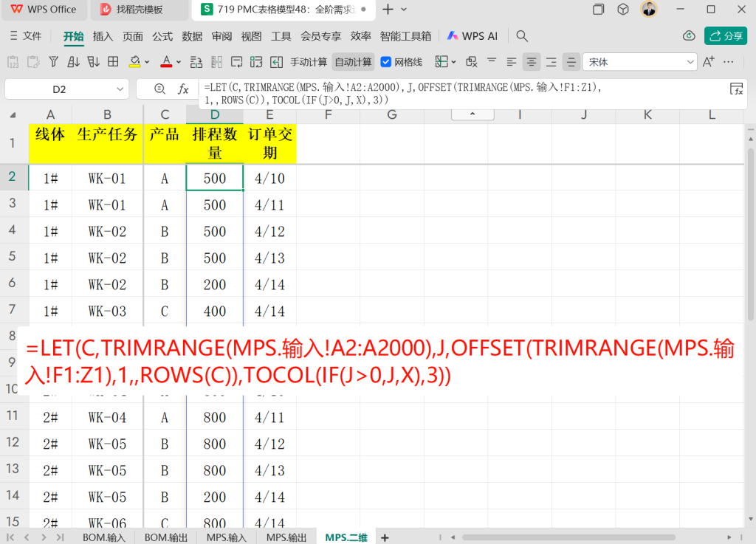This screenshot has width=756, height=544.
Task: Click the horizontal scrollbar thumb
Action: (568, 537)
